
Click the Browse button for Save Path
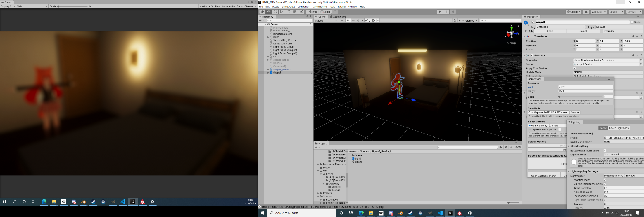[575, 112]
